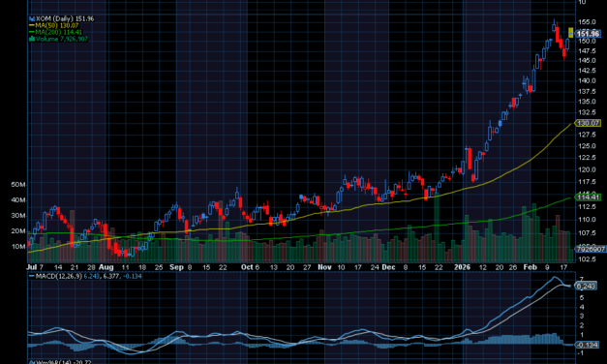Click the Dec date axis label

click(x=388, y=267)
